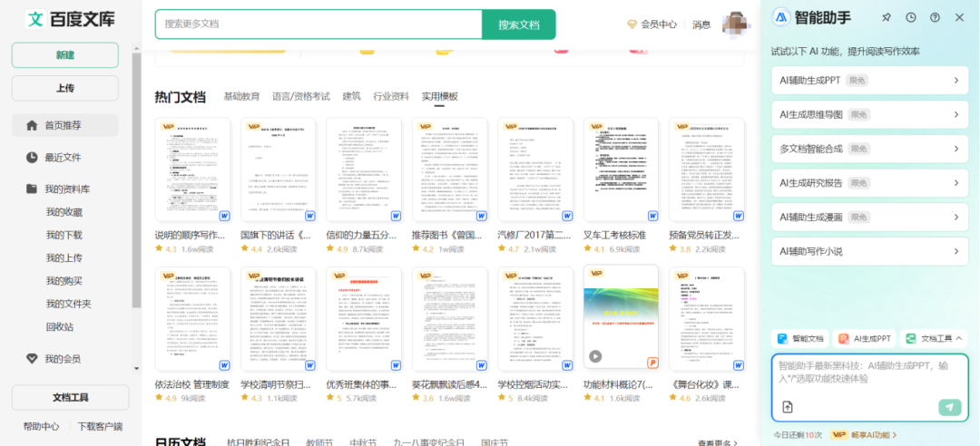Viewport: 980px width, 446px height.
Task: Open 我的文件夹 in sidebar
Action: click(x=68, y=305)
